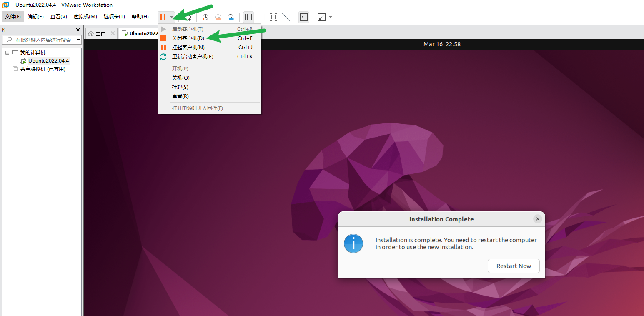Open the 选项卡(T) menu

[x=114, y=17]
